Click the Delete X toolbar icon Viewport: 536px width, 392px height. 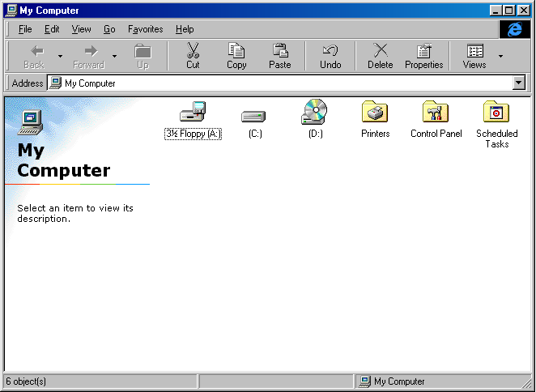381,50
